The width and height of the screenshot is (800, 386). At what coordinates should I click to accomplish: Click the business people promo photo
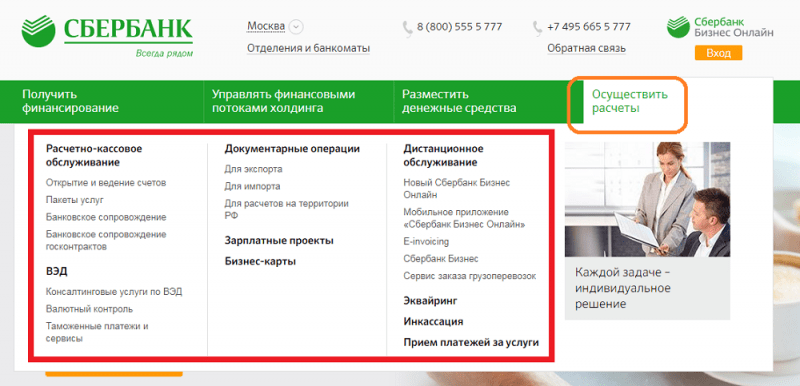tap(647, 199)
